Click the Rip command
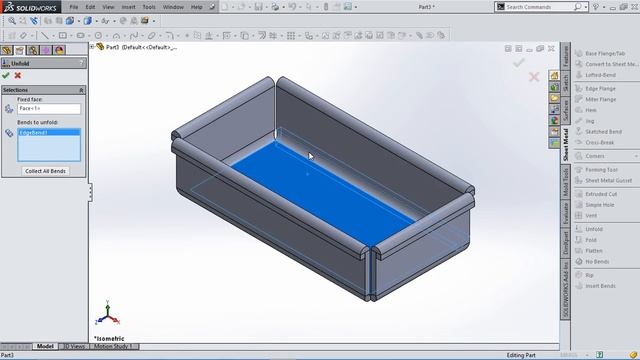Image resolution: width=640 pixels, height=360 pixels. pyautogui.click(x=585, y=275)
